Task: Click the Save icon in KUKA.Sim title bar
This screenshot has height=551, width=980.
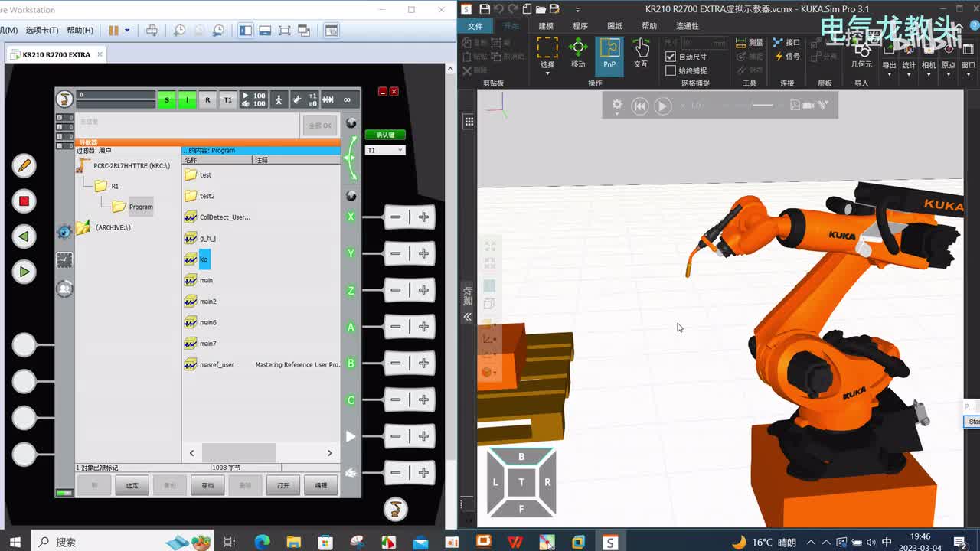Action: (x=484, y=9)
